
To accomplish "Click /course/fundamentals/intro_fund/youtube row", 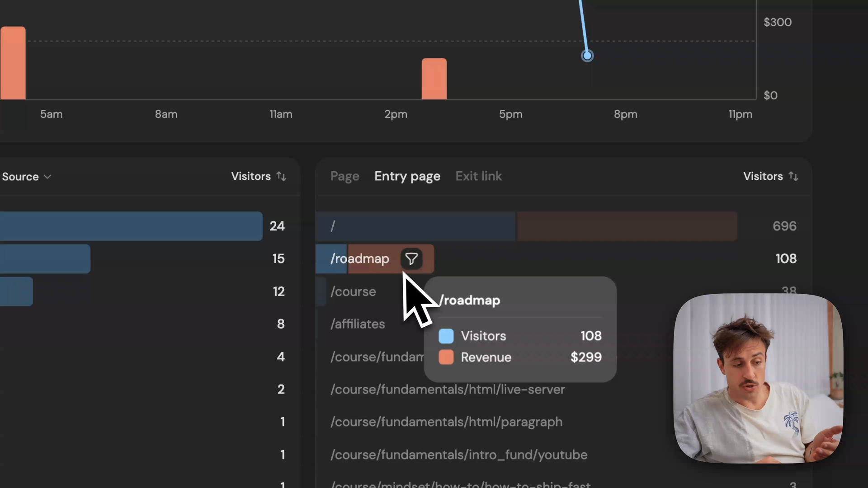I will tap(458, 455).
